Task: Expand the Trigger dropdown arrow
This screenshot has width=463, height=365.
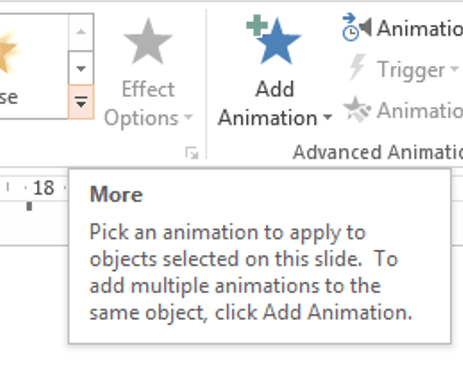Action: (x=454, y=69)
